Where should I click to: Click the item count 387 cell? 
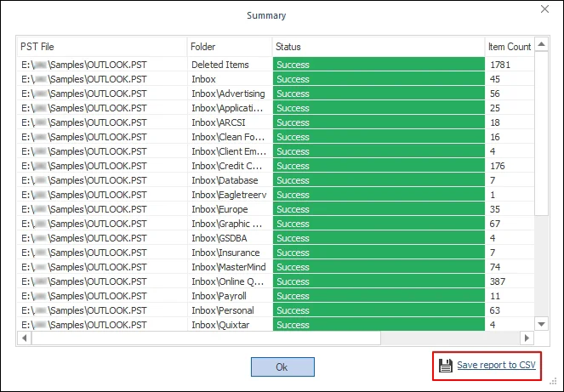(510, 281)
